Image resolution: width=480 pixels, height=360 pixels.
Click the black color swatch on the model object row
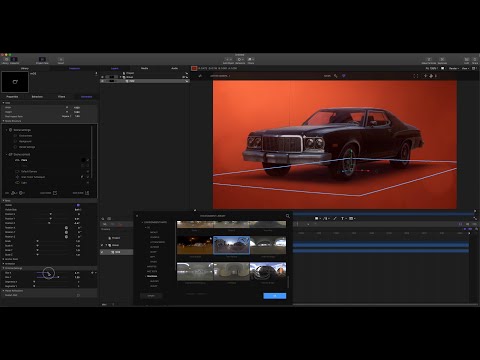pos(83,160)
